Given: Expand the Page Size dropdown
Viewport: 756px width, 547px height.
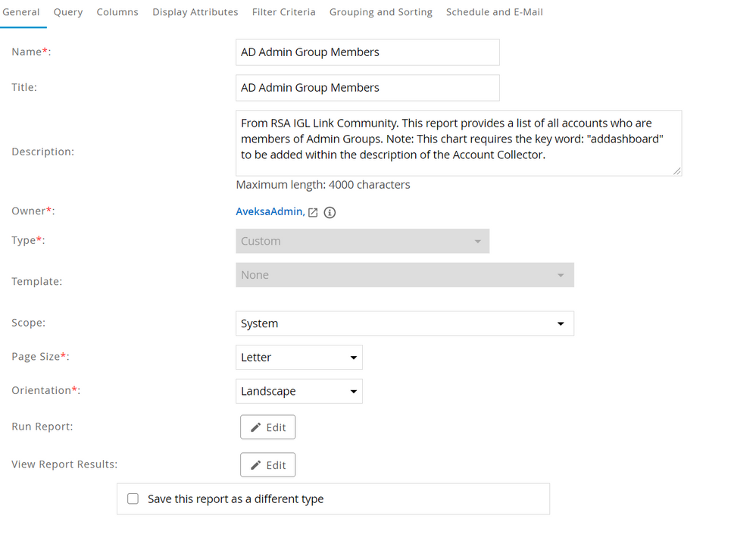Looking at the screenshot, I should click(x=299, y=358).
